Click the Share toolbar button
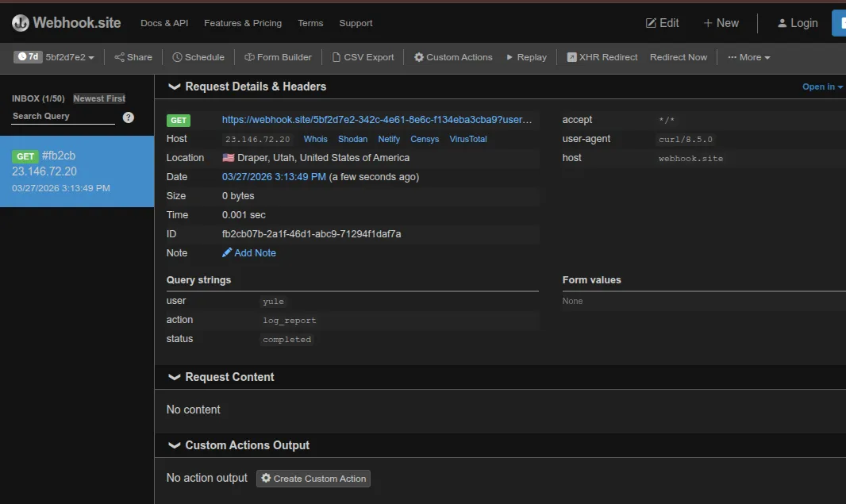This screenshot has height=504, width=846. (133, 57)
